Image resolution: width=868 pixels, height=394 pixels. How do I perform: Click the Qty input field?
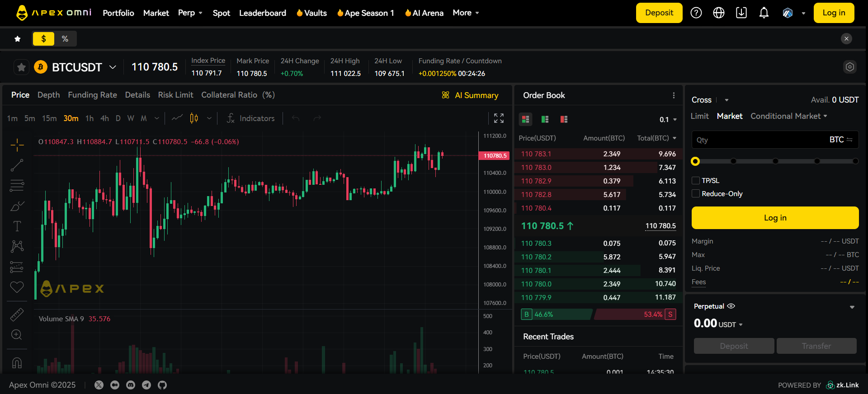pos(775,140)
